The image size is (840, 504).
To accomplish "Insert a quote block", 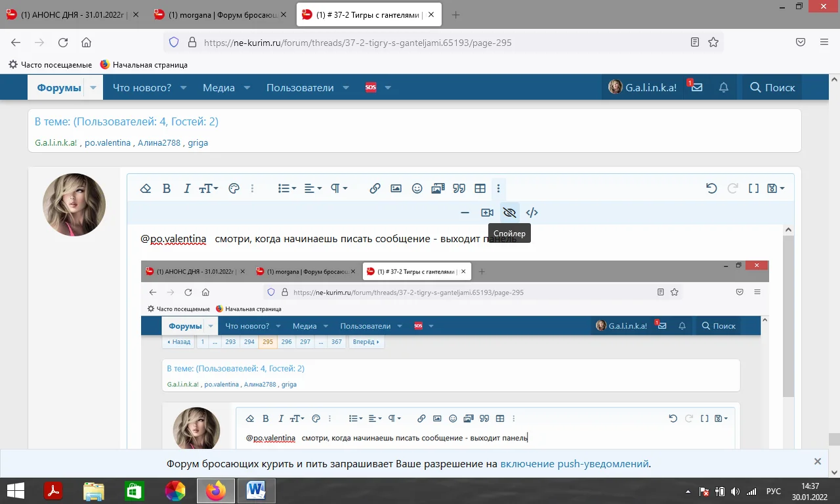I will [x=459, y=188].
